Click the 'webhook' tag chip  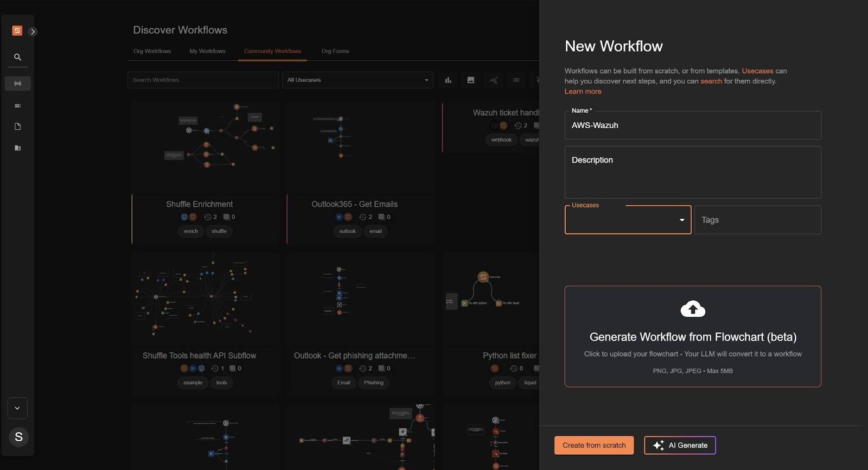click(501, 140)
